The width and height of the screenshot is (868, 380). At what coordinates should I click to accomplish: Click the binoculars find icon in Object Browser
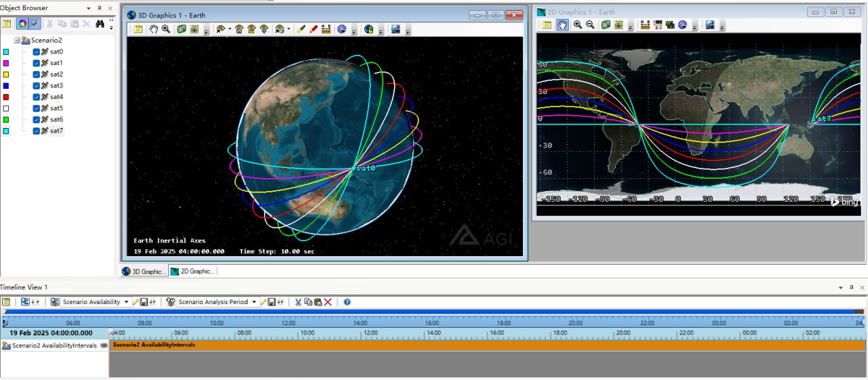coord(100,24)
